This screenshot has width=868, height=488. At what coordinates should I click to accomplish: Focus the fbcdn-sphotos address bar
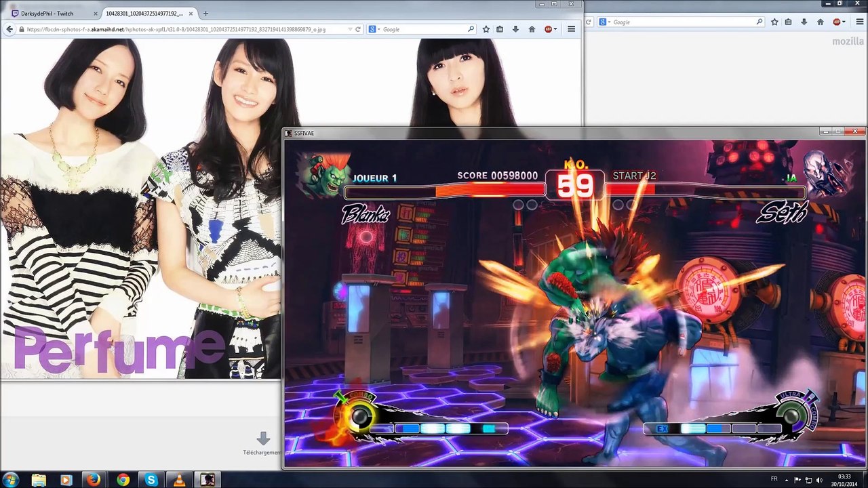pos(183,29)
